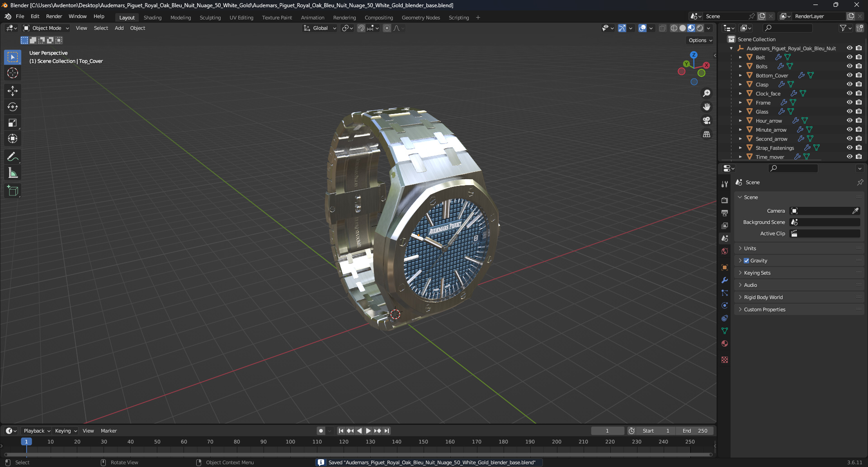The image size is (868, 467).
Task: Click the Marker menu in timeline
Action: point(108,431)
